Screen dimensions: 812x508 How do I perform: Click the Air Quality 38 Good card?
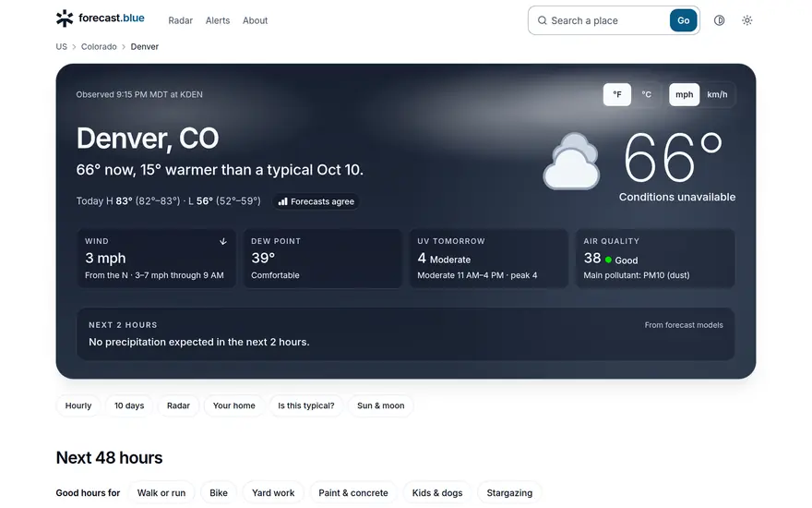[655, 258]
